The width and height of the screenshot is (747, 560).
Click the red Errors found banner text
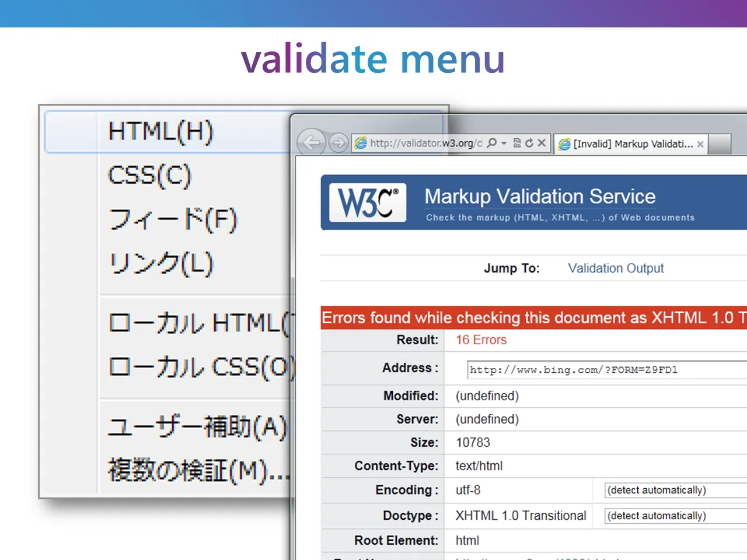coord(534,318)
